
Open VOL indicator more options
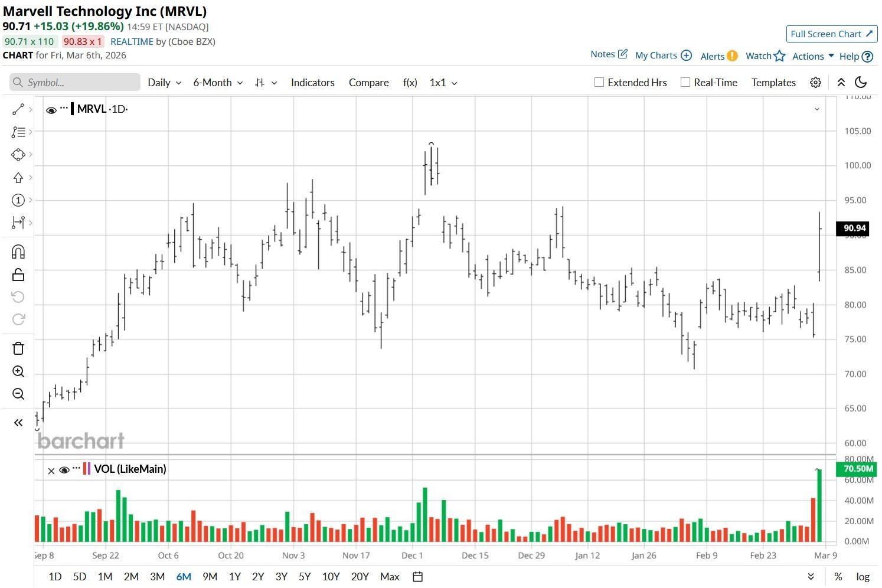pyautogui.click(x=77, y=468)
